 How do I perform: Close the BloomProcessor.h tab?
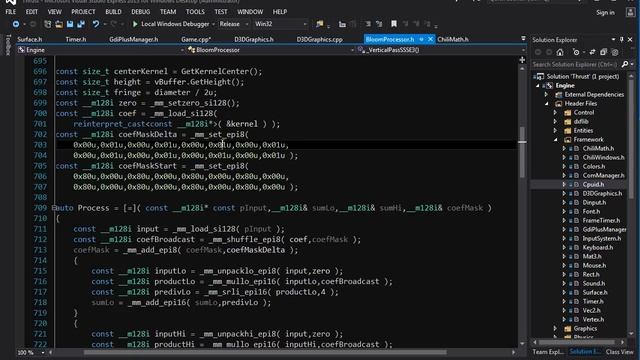coord(430,39)
